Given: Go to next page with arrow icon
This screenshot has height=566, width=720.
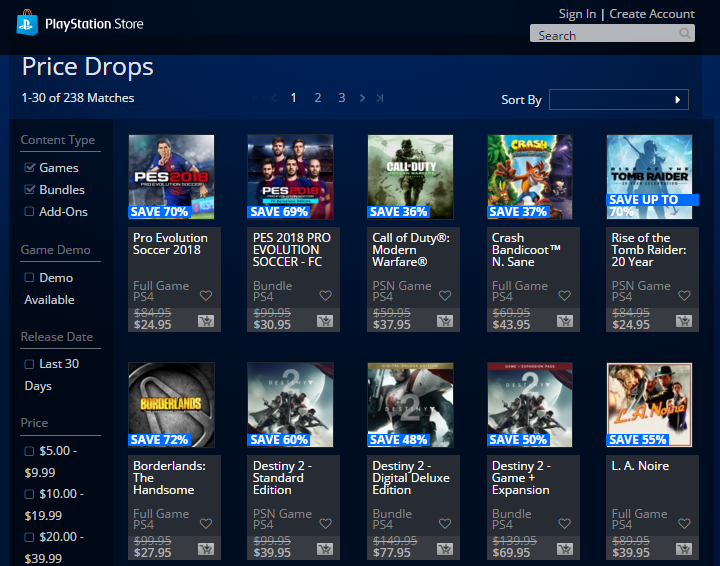Looking at the screenshot, I should (362, 98).
